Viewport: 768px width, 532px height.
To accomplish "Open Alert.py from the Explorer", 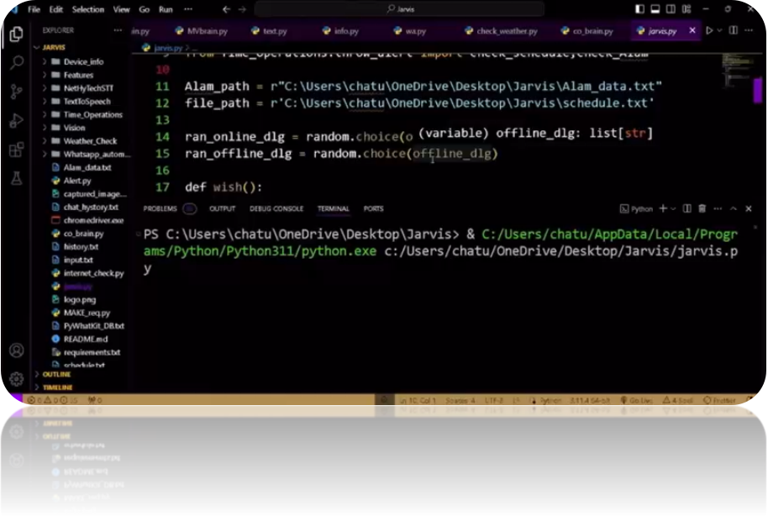I will point(76,181).
